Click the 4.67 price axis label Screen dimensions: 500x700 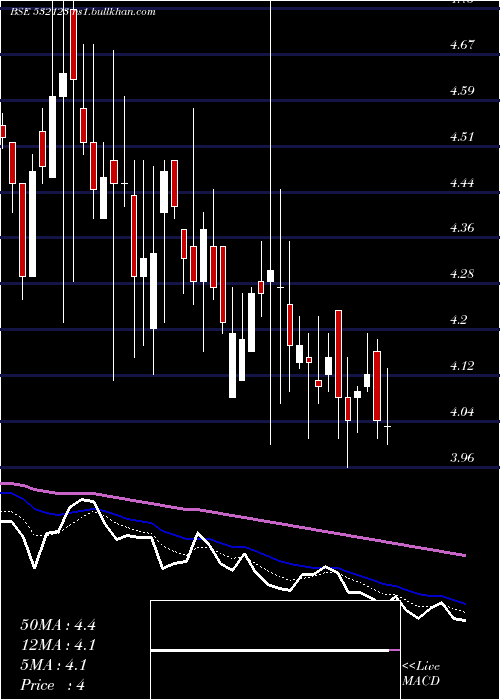tap(462, 45)
